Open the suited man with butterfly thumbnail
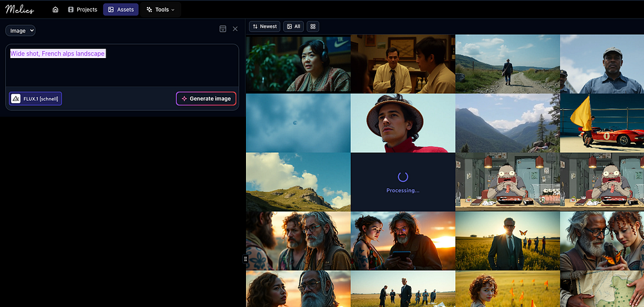Image resolution: width=644 pixels, height=307 pixels. point(507,241)
